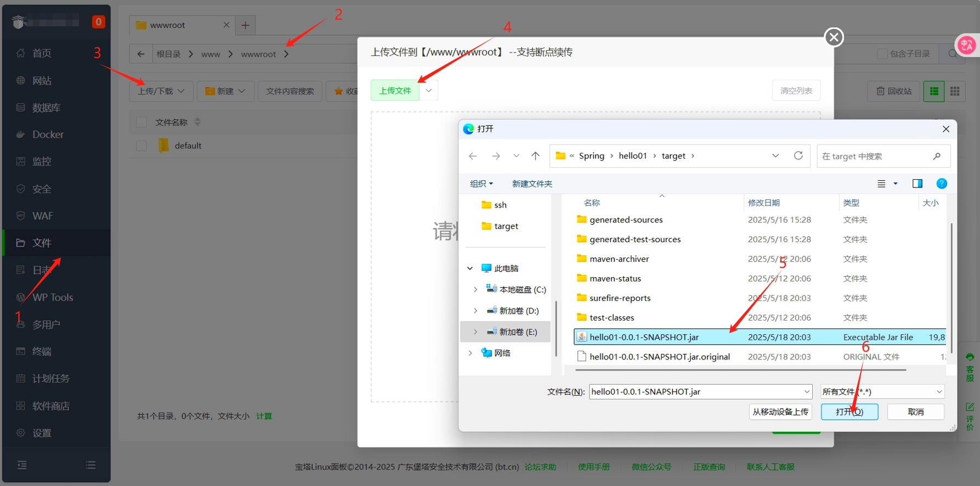Image resolution: width=980 pixels, height=486 pixels.
Task: Expand the 上传文件 dropdown arrow
Action: coord(428,90)
